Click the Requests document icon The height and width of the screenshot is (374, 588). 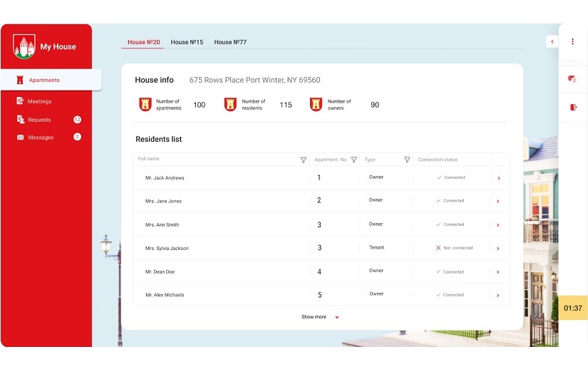point(21,119)
